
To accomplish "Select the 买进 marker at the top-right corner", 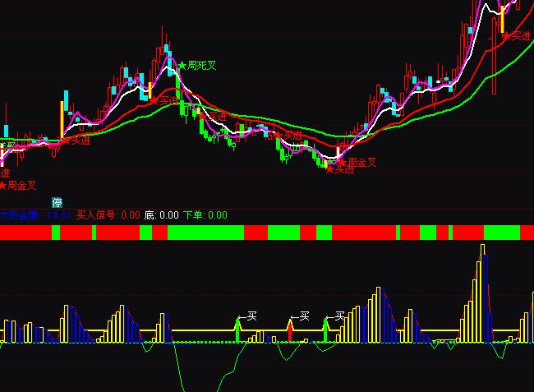I will (x=515, y=36).
